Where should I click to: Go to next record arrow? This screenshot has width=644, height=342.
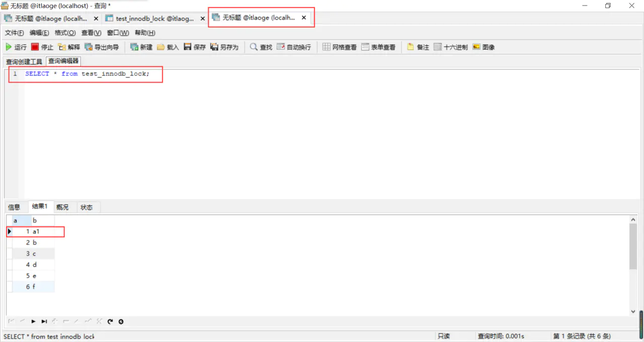[34, 321]
